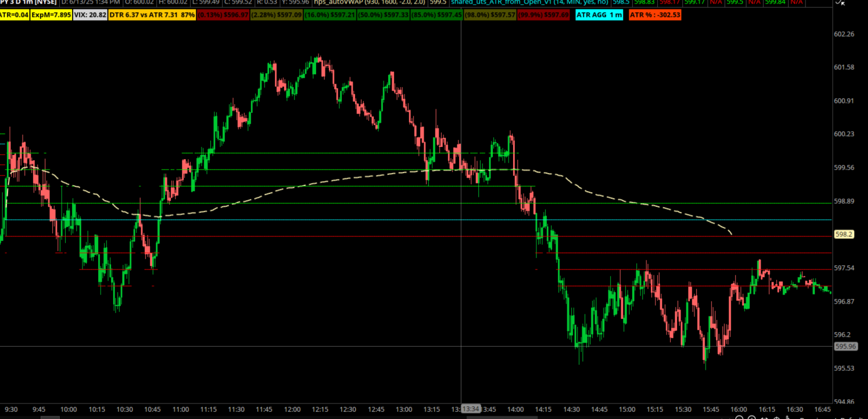Screen dimensions: 868x419
Task: Click the L: 599.49 low value
Action: (x=206, y=2)
